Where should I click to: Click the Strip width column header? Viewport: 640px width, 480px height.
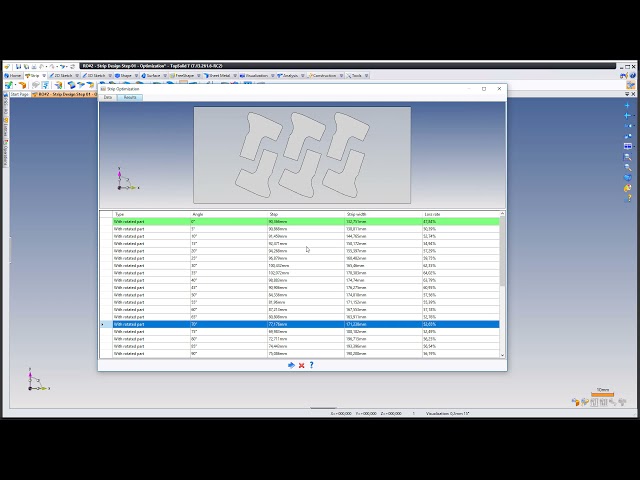click(357, 214)
